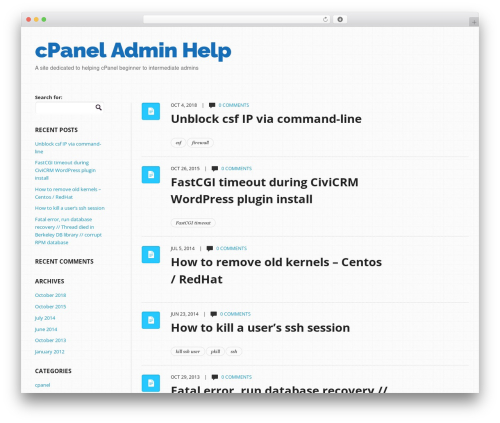Open recent post Unblock csf IP in sidebar
The height and width of the screenshot is (423, 500).
[68, 148]
